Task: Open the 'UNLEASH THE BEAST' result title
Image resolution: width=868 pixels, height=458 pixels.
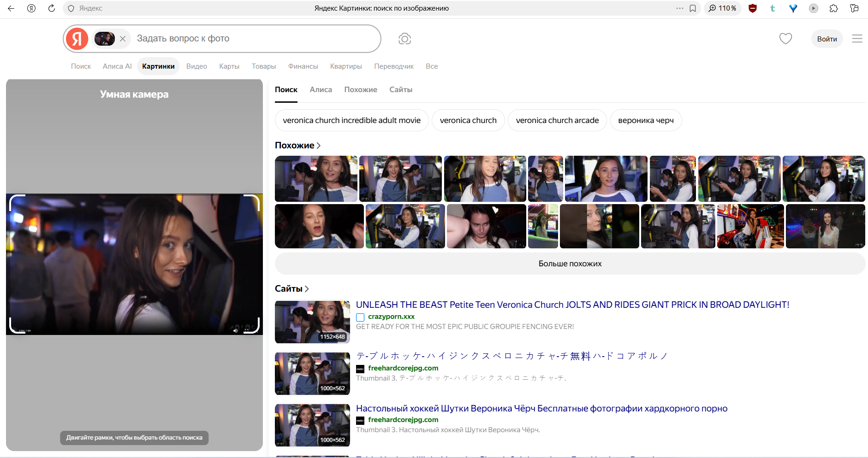Action: pyautogui.click(x=572, y=305)
